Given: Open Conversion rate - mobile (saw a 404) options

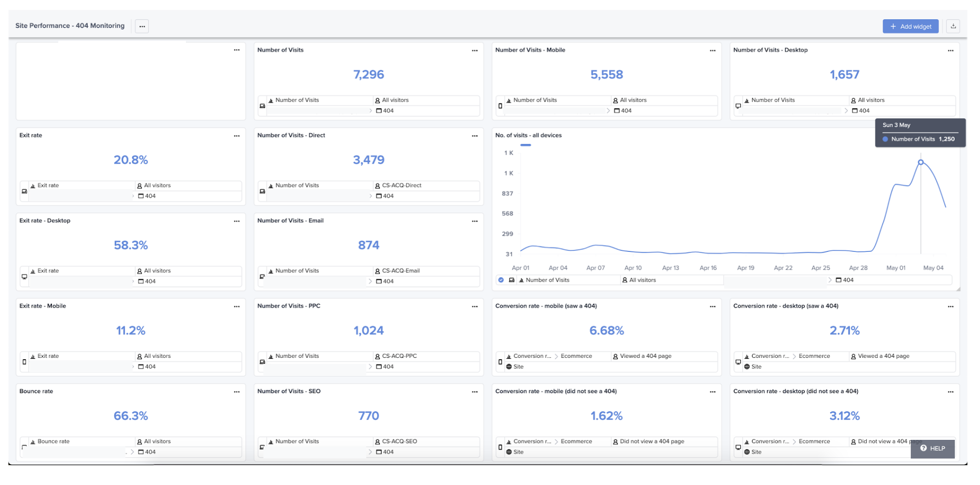Looking at the screenshot, I should [713, 306].
